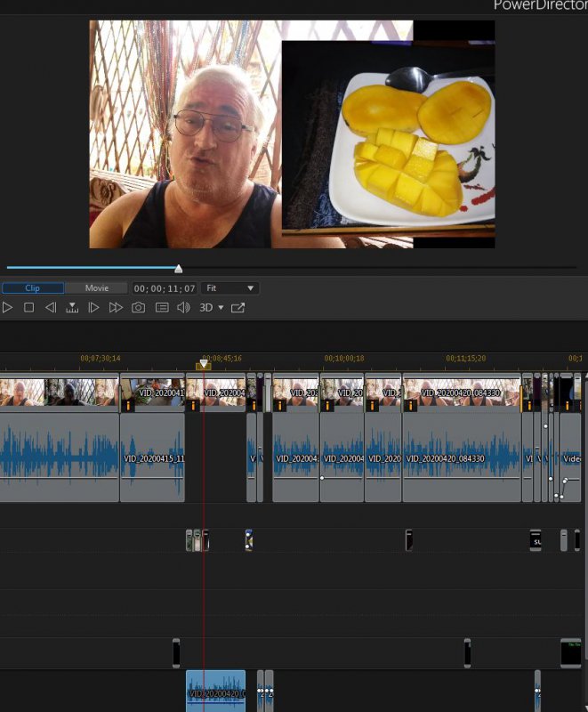Take a snapshot with the camera icon

click(139, 308)
